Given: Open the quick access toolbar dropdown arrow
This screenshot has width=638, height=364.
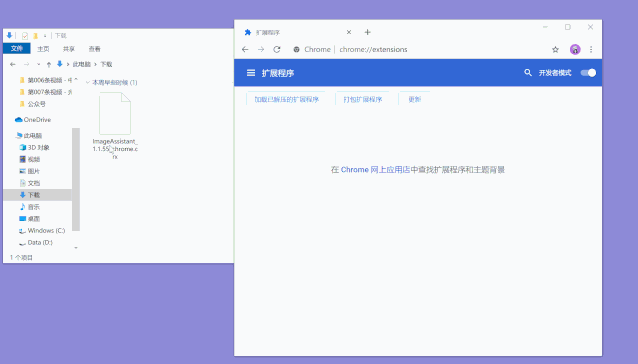Looking at the screenshot, I should 45,36.
